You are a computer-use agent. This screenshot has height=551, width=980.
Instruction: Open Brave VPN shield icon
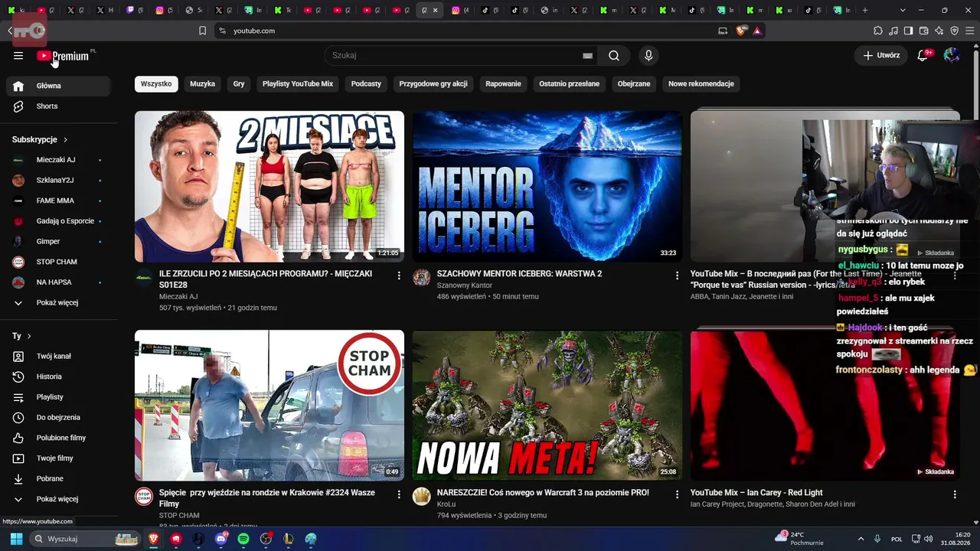(x=954, y=31)
